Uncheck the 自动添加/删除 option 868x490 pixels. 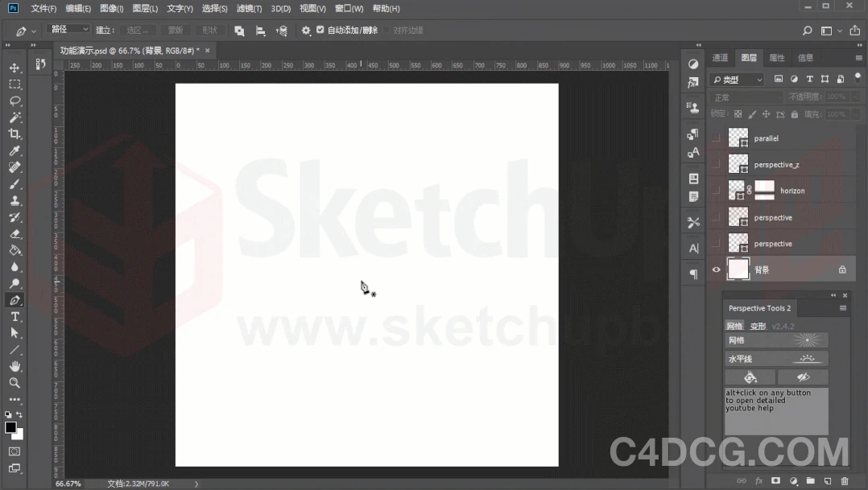click(x=320, y=30)
